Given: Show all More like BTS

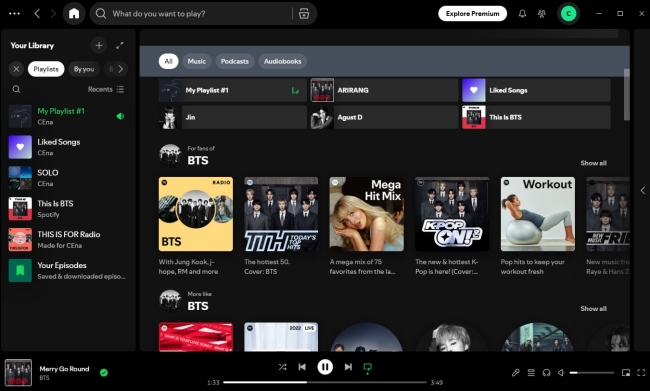Looking at the screenshot, I should click(x=593, y=308).
